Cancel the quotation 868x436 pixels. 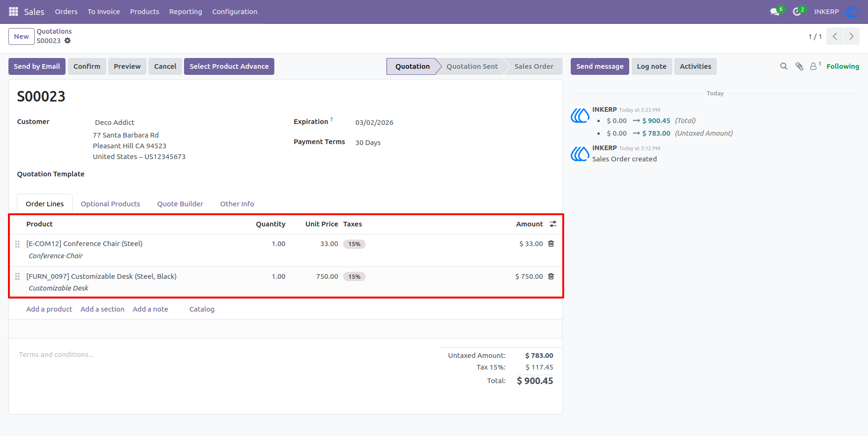(x=165, y=66)
